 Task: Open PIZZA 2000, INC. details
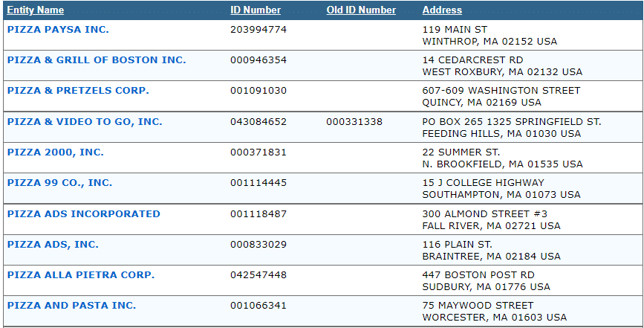[56, 152]
